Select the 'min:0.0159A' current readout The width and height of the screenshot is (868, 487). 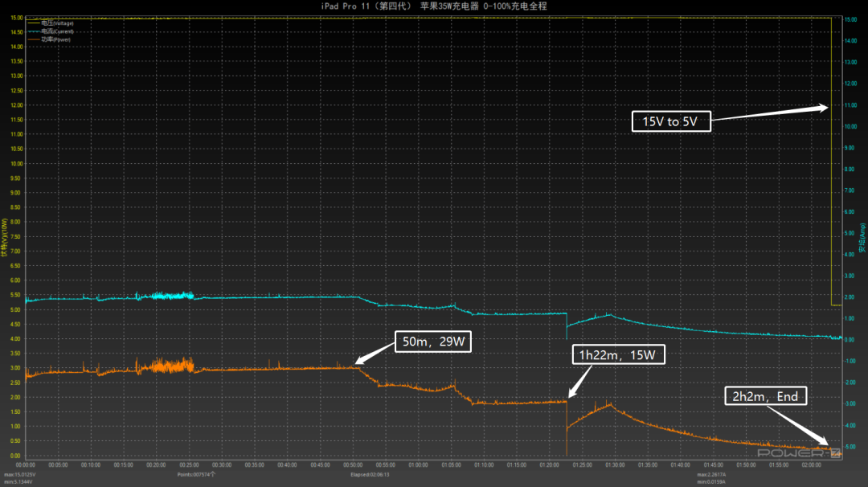point(712,482)
